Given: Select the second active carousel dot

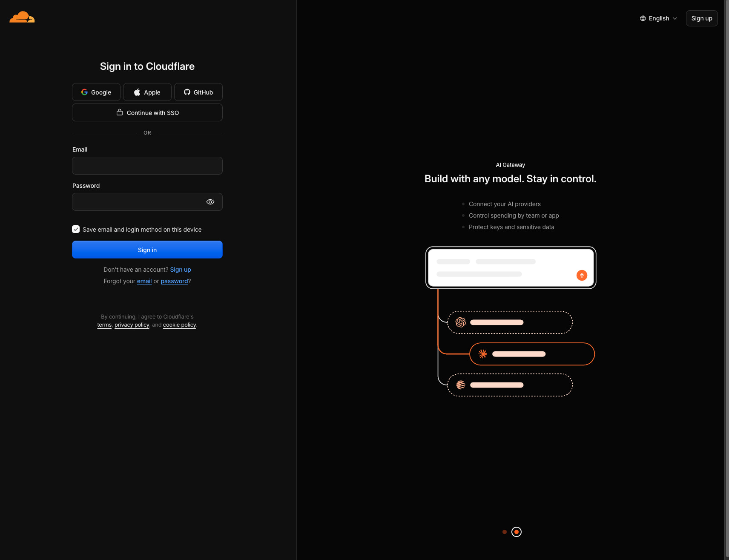Looking at the screenshot, I should coord(517,532).
